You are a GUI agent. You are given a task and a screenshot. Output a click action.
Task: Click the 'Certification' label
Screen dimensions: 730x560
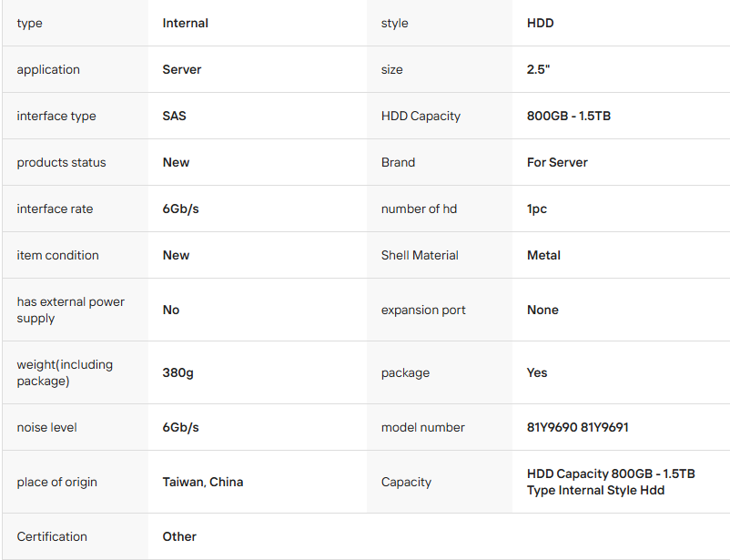tap(52, 536)
